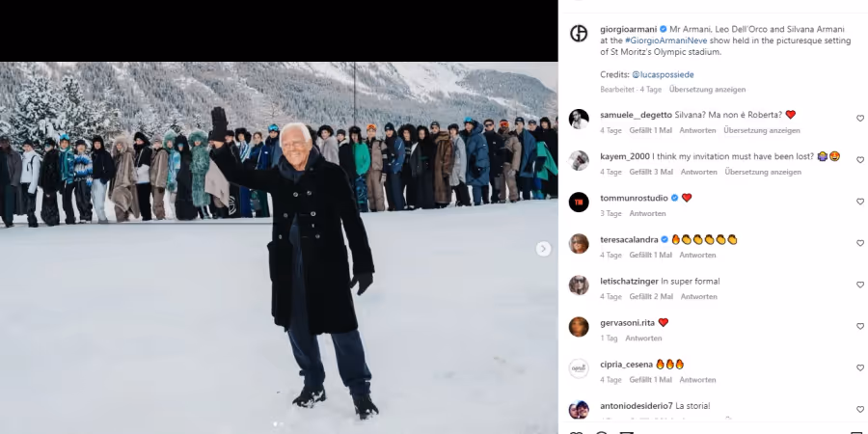Like cipria_cesena's fire emoji comment
The height and width of the screenshot is (434, 868).
[x=859, y=367]
